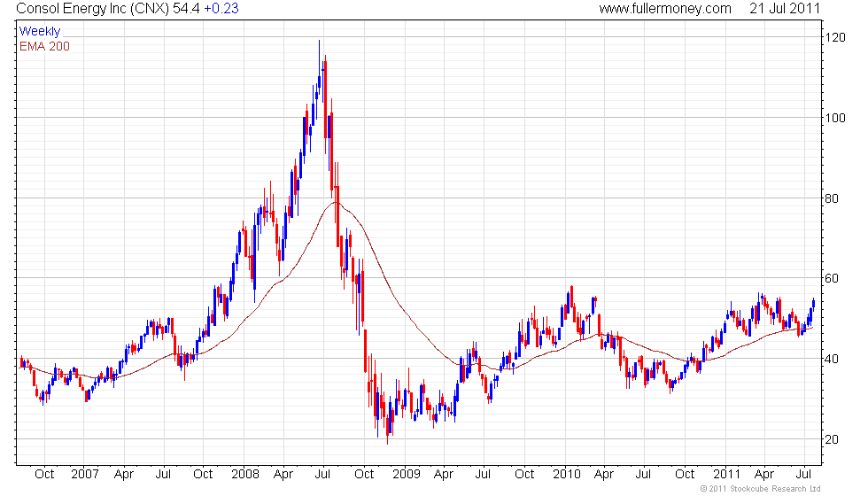
Task: Click the final "Jul" label after 2011
Action: (803, 475)
